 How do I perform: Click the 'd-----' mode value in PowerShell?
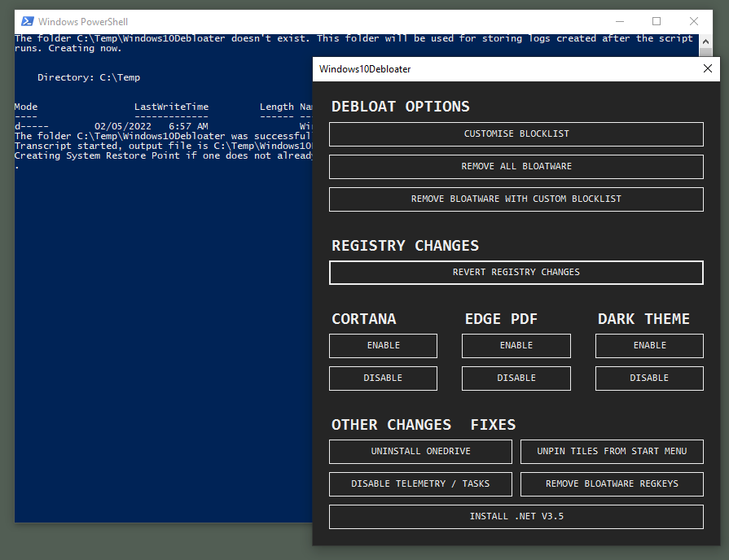[x=32, y=126]
